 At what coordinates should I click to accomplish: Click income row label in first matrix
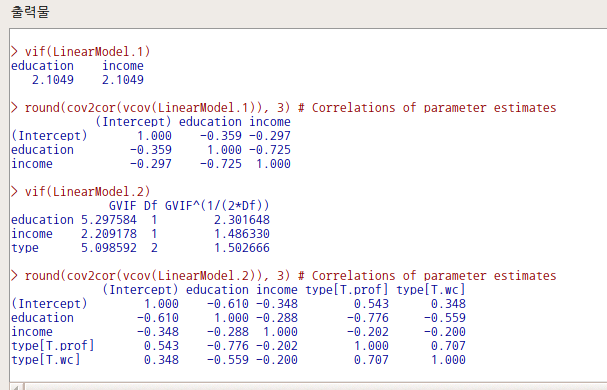(x=32, y=164)
